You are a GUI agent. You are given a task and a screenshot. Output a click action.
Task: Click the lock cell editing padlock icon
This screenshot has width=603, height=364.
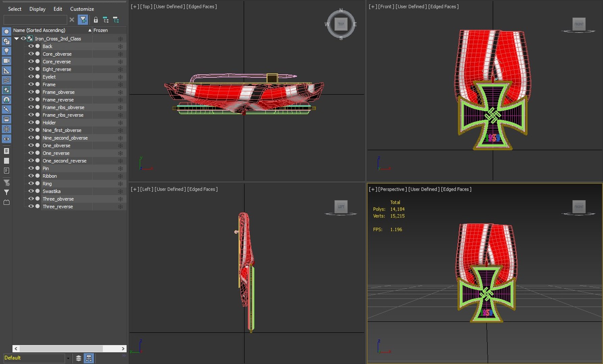point(95,20)
